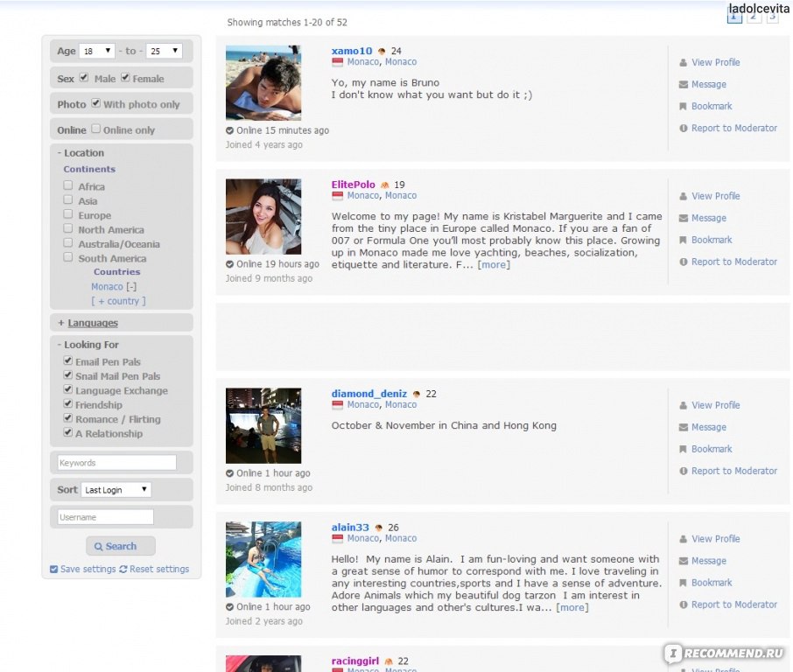Open ElitePolo's profile photo
This screenshot has width=793, height=672.
(263, 216)
